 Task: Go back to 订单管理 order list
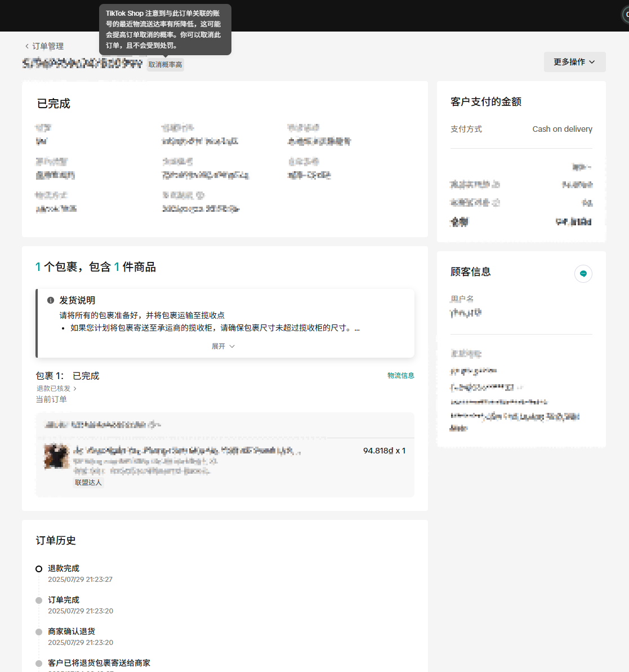point(44,46)
